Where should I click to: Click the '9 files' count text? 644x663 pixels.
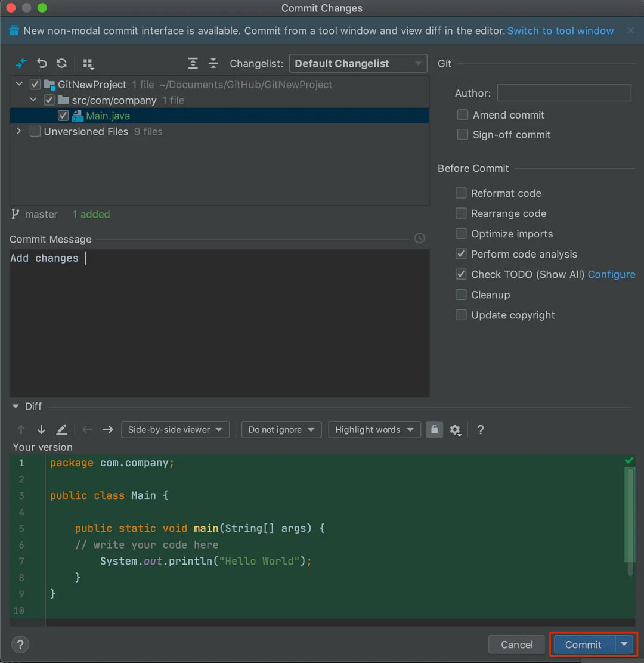tap(148, 132)
